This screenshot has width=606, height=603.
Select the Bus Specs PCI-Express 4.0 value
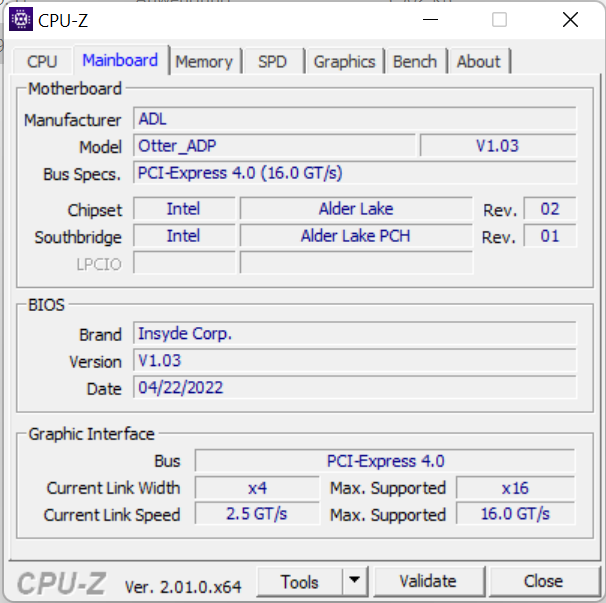(354, 173)
